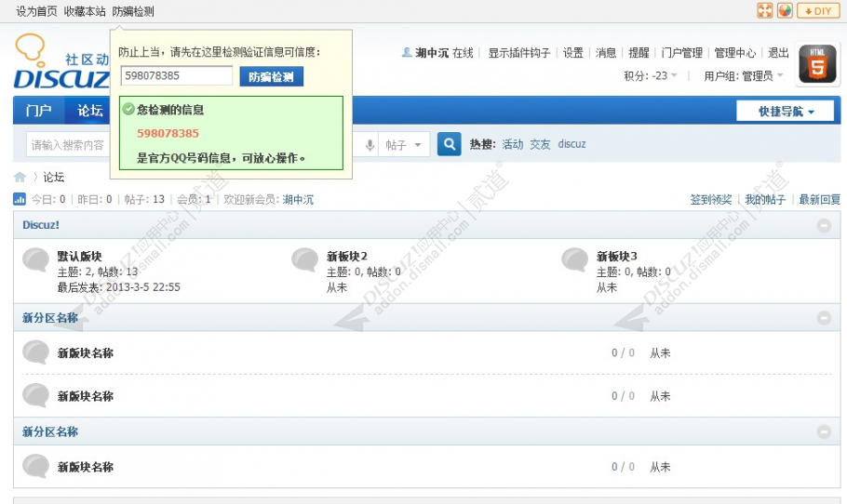Click last post time 2013-3-5 22:55
This screenshot has width=847, height=504.
[x=143, y=287]
